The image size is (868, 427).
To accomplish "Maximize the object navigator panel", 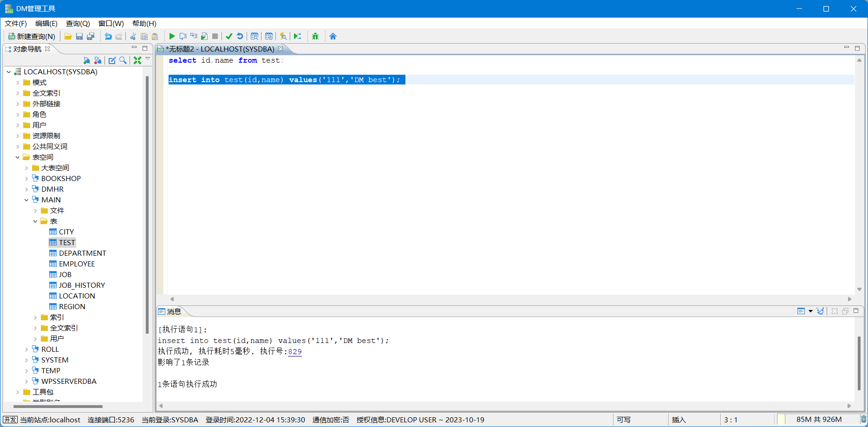I will point(145,48).
